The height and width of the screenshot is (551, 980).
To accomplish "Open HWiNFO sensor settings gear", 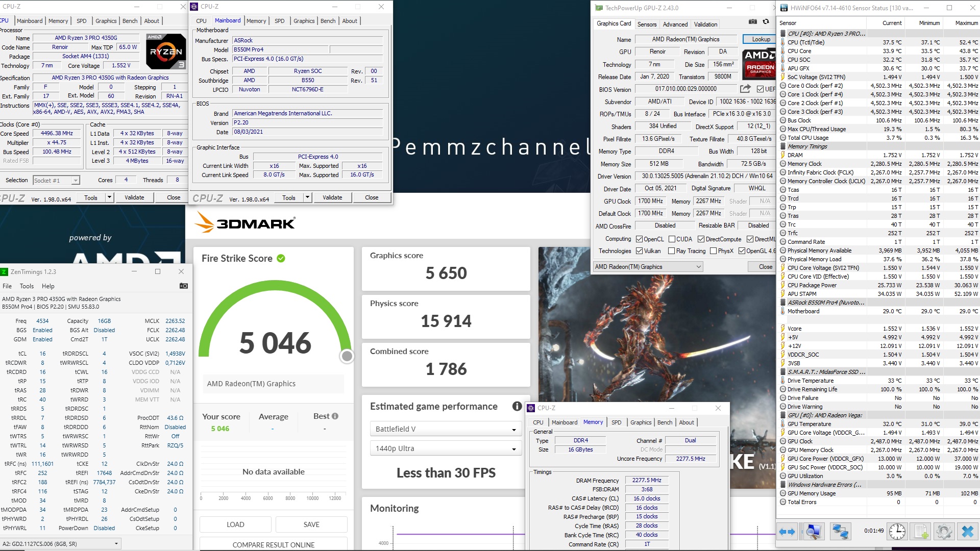I will pos(944,531).
